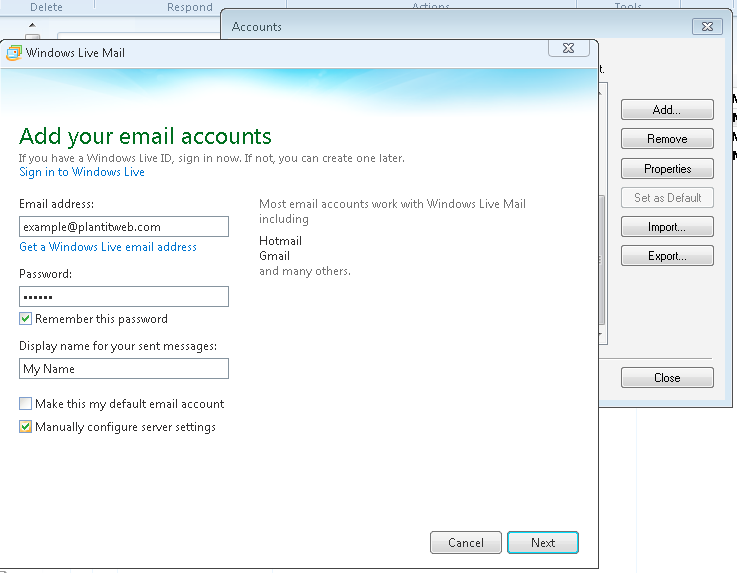Click the Hotmail text
The width and height of the screenshot is (737, 573).
point(280,241)
